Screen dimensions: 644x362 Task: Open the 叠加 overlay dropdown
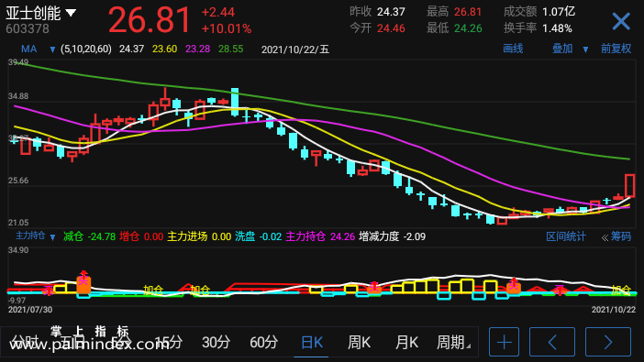pos(585,49)
